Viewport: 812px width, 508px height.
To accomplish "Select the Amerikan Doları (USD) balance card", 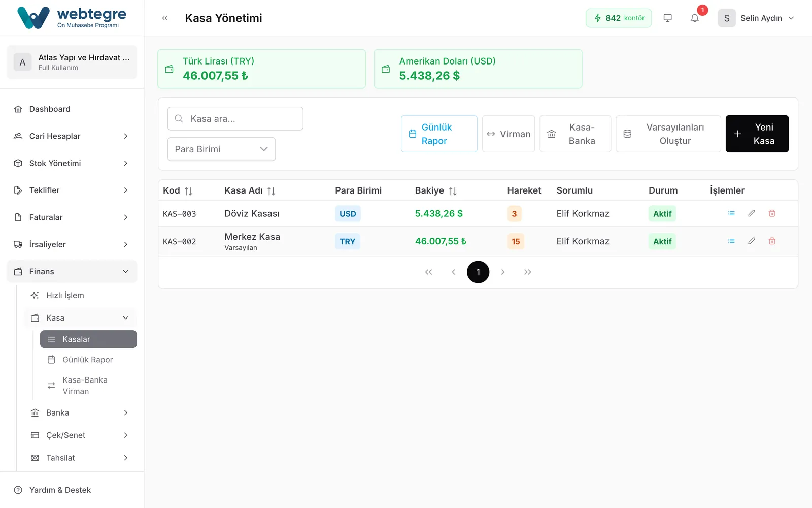I will pos(478,69).
